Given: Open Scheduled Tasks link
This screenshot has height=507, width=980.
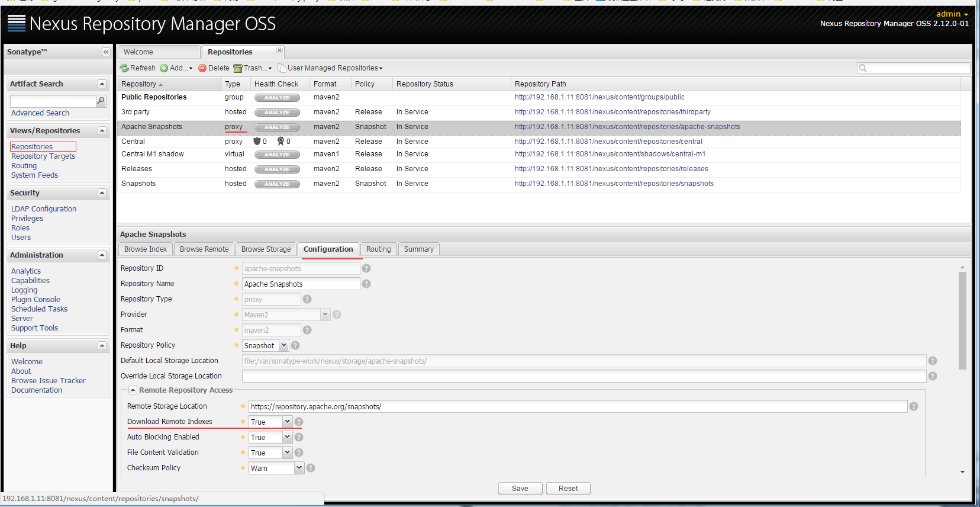Looking at the screenshot, I should point(39,309).
